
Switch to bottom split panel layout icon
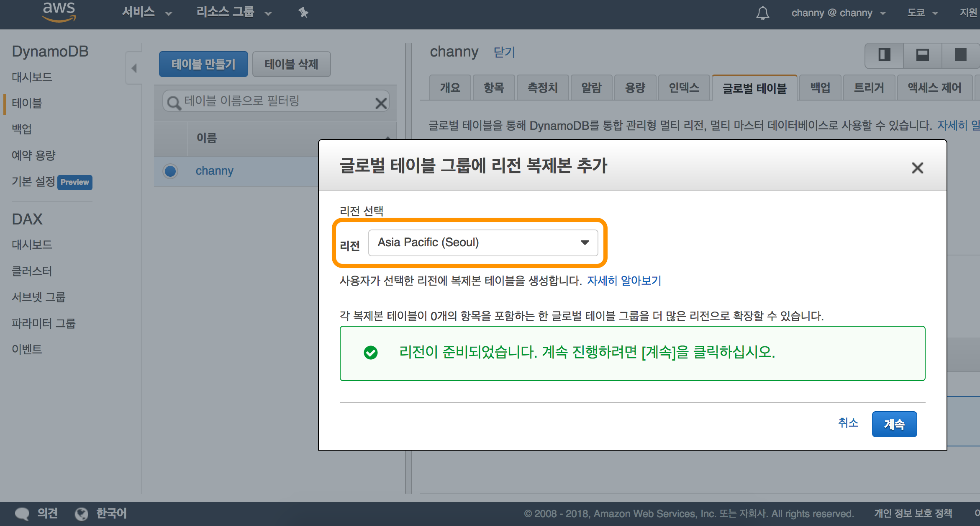922,55
